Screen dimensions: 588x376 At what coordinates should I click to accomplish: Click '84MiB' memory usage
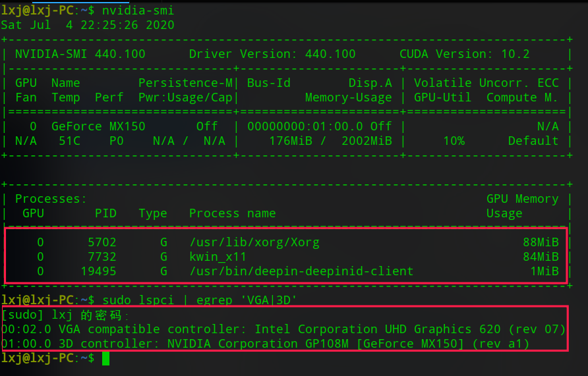pos(541,257)
